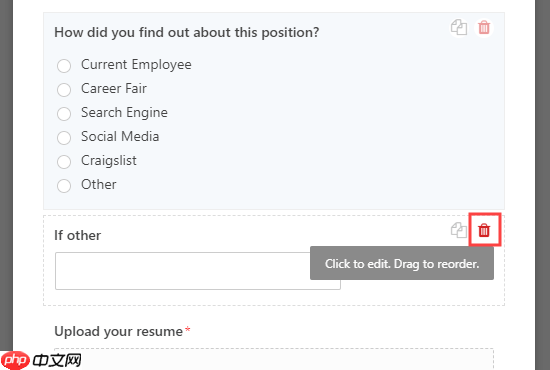The height and width of the screenshot is (370, 550).
Task: Click the 'Current Employee' option label text
Action: (136, 65)
